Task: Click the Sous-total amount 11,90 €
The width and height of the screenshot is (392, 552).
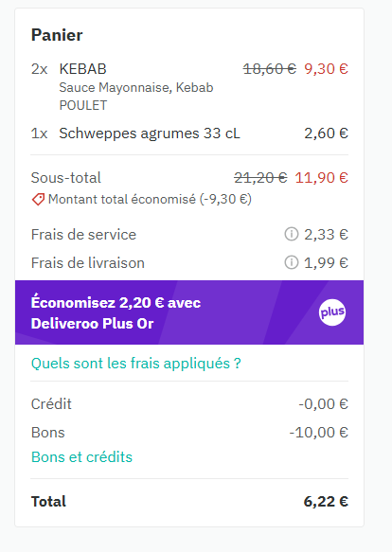Action: (x=322, y=177)
